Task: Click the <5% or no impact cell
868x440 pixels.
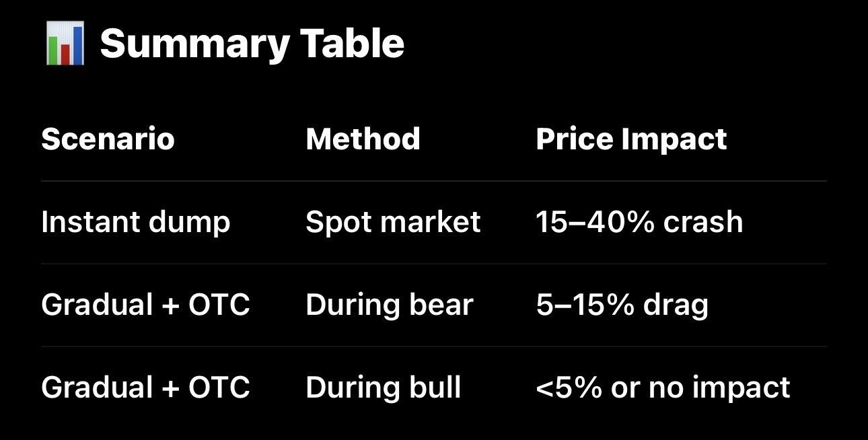Action: tap(663, 388)
